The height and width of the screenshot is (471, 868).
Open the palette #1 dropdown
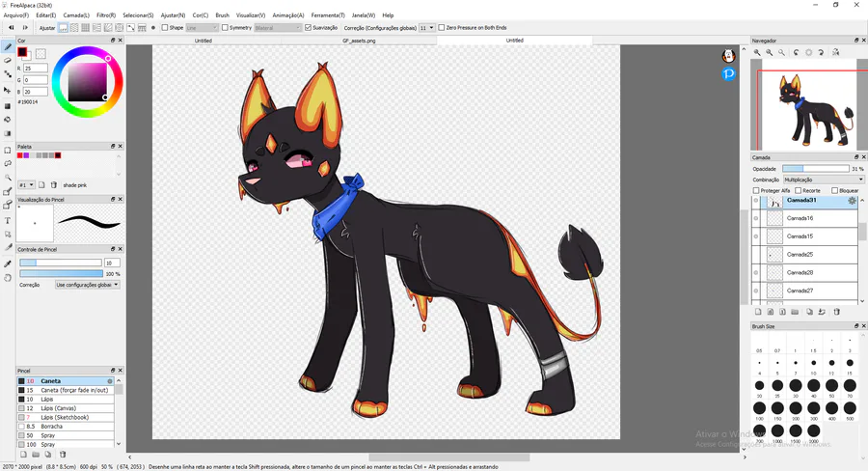tap(27, 185)
